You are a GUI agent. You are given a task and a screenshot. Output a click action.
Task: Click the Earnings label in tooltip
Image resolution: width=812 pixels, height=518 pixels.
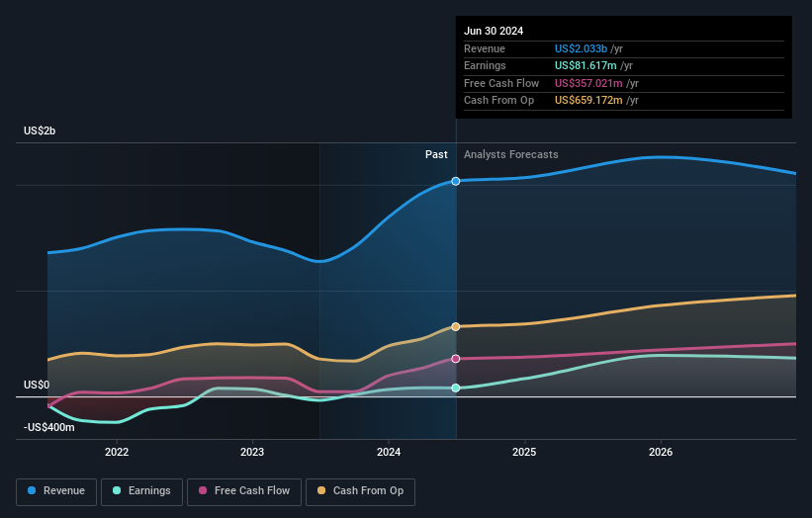click(x=485, y=65)
